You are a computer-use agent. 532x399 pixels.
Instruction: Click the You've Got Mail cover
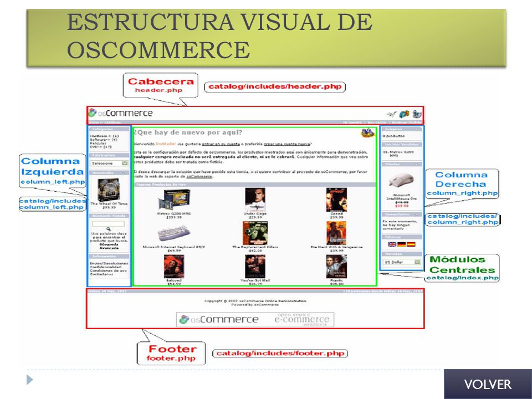(x=255, y=267)
